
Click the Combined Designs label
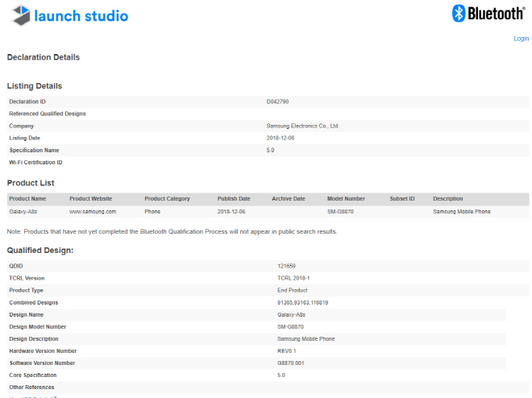pos(34,303)
